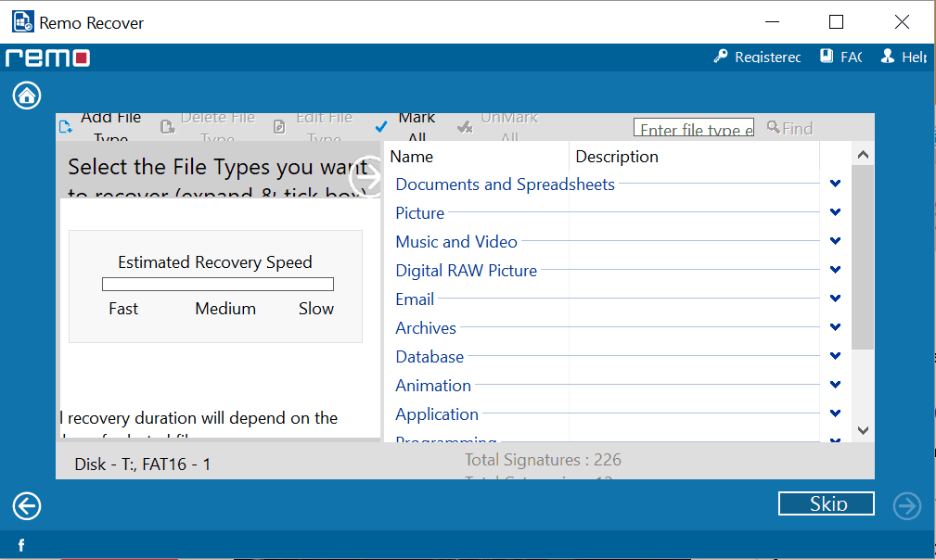Go back with the left arrow button
Viewport: 936px width, 560px height.
click(27, 506)
